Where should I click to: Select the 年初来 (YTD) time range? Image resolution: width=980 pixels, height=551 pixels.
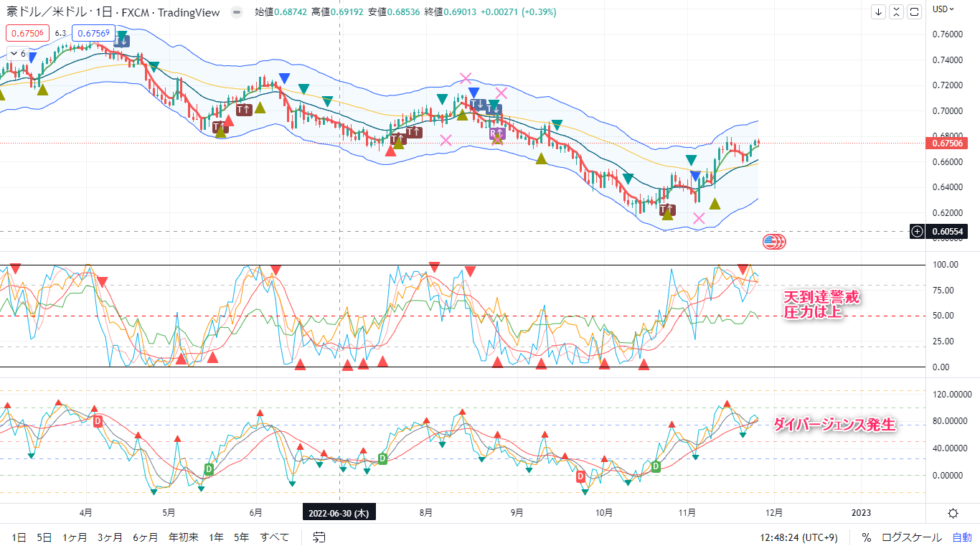point(183,537)
